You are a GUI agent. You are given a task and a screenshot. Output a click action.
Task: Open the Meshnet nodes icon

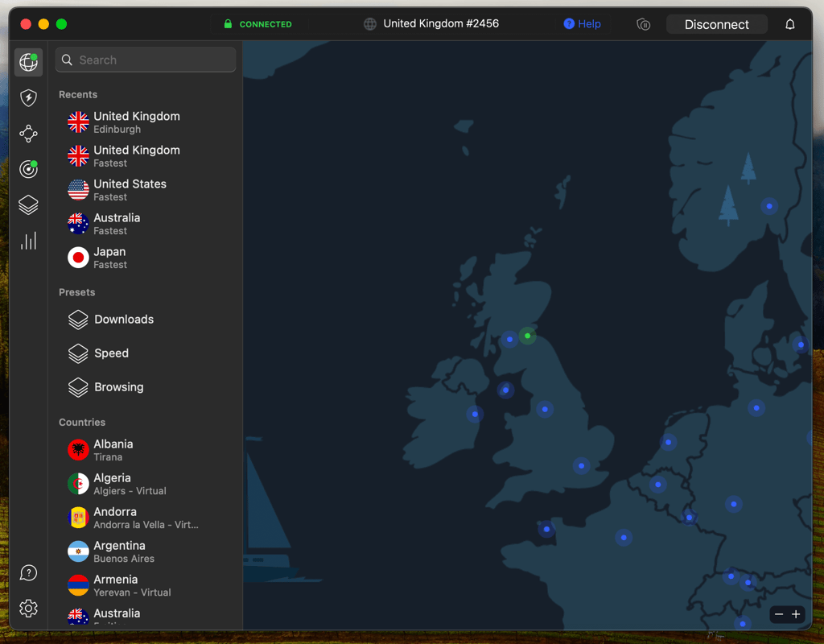tap(28, 134)
